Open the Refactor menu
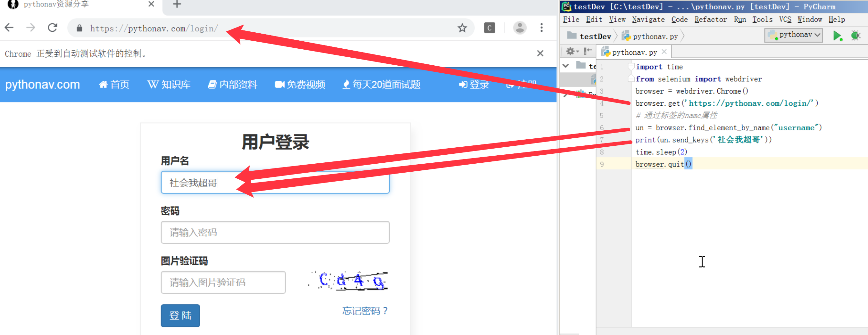The width and height of the screenshot is (868, 335). (710, 20)
